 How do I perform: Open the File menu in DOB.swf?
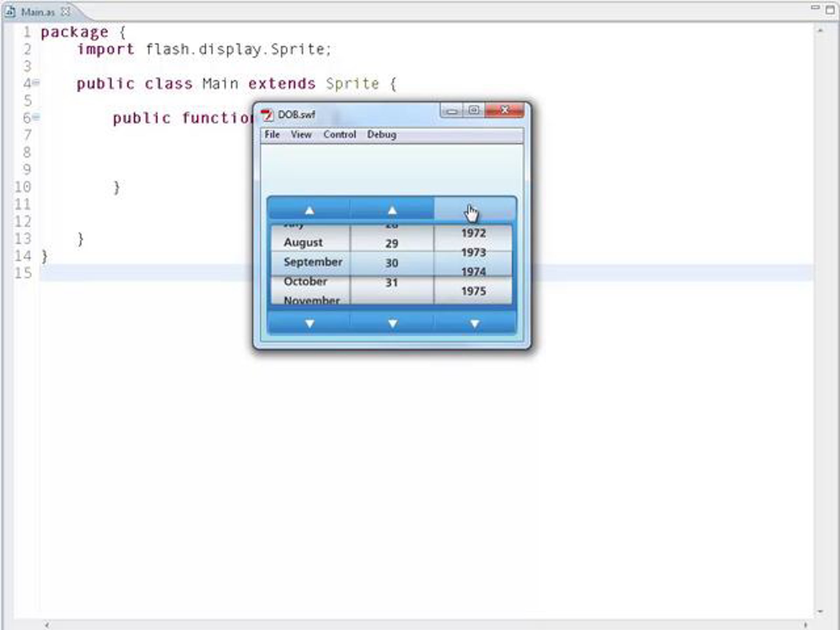click(272, 134)
